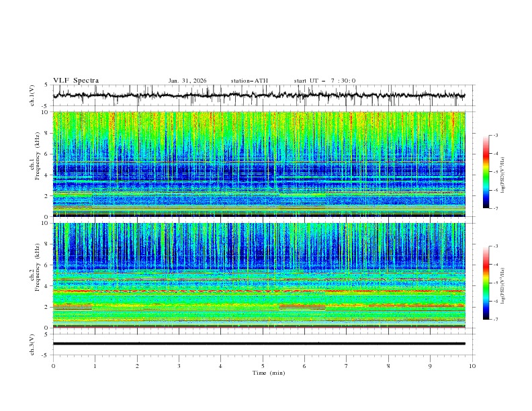Screen dimensions: 532x411
Task: Click the ch.1 spectrogram panel
Action: [x=259, y=164]
